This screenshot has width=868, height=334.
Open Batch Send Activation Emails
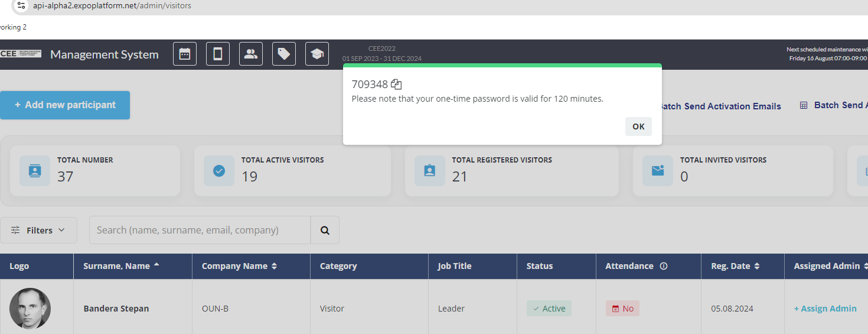pos(720,106)
